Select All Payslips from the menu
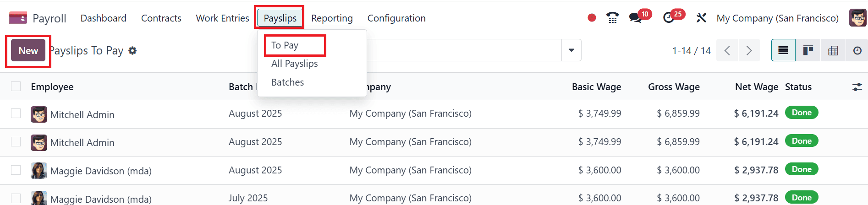This screenshot has width=868, height=205. [294, 64]
